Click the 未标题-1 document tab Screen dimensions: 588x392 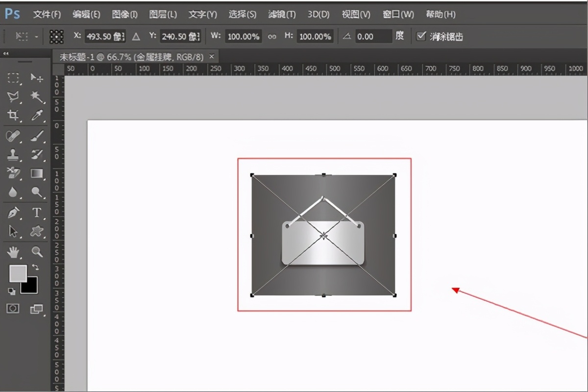[131, 57]
